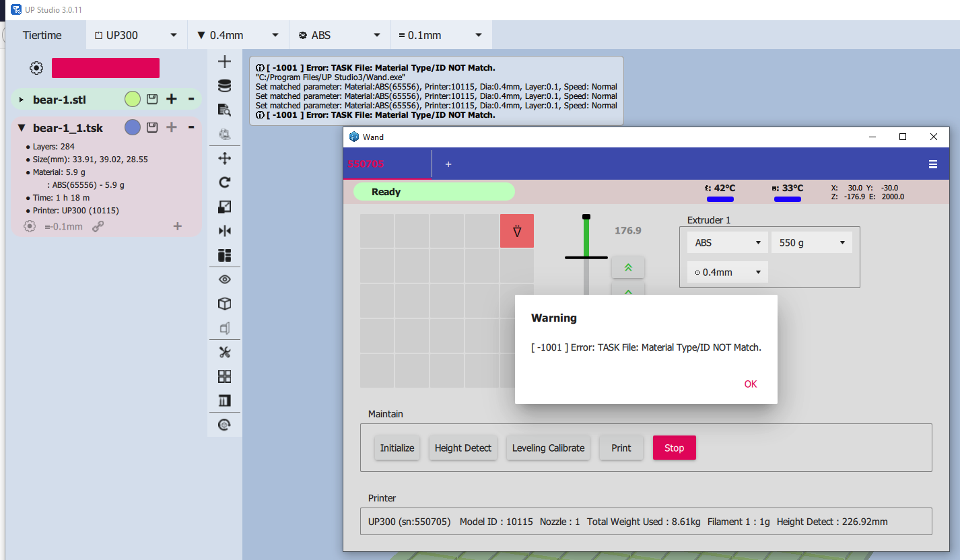Click the Initialize button
This screenshot has width=960, height=560.
coord(397,448)
